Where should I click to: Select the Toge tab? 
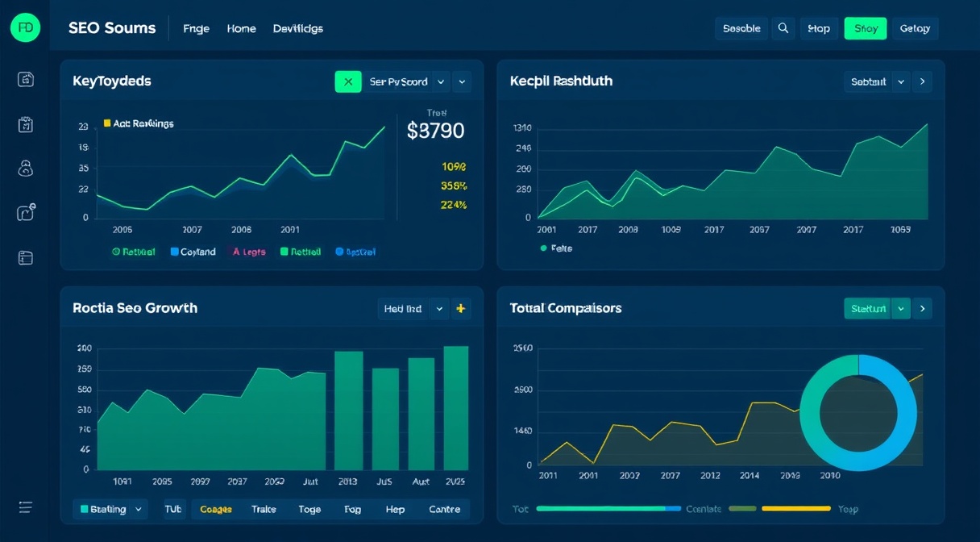[309, 509]
